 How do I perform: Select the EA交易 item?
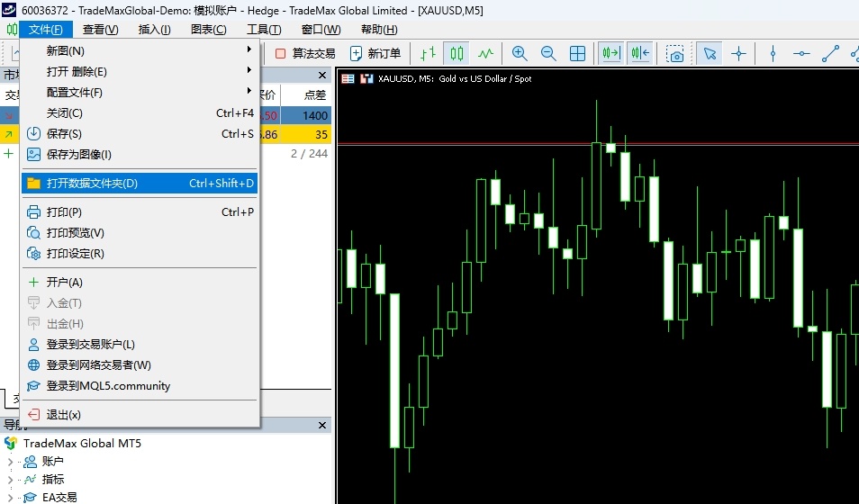(x=59, y=498)
